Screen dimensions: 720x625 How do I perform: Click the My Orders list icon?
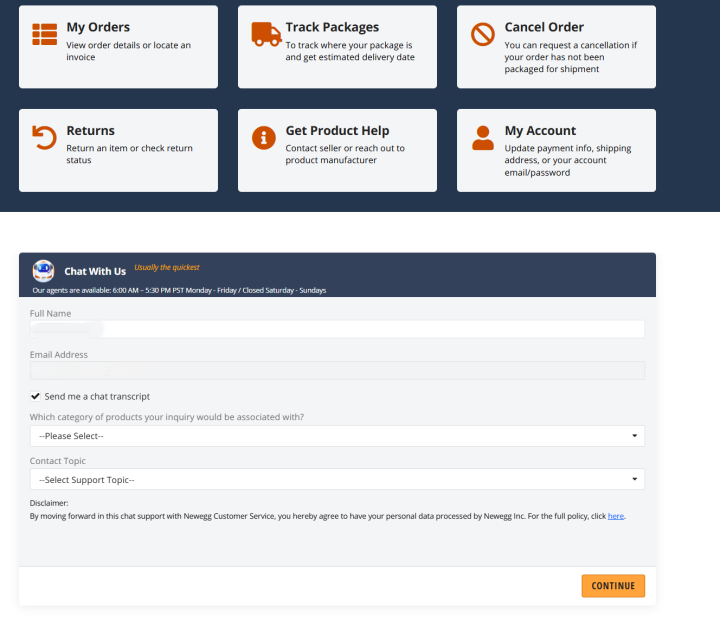[x=45, y=34]
